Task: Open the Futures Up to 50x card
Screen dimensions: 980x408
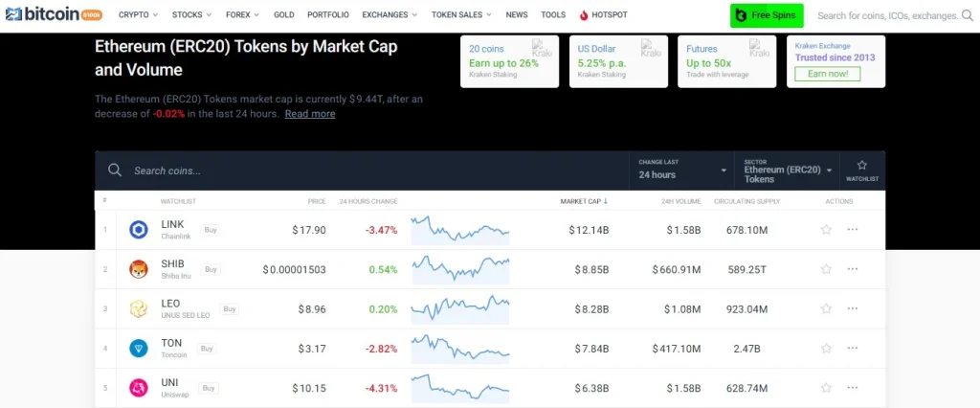Action: click(727, 61)
